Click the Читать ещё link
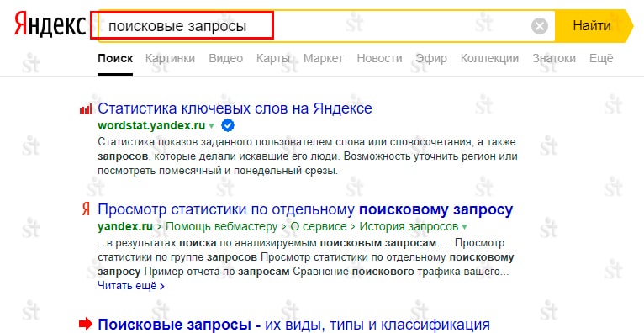This screenshot has width=644, height=333. point(131,286)
